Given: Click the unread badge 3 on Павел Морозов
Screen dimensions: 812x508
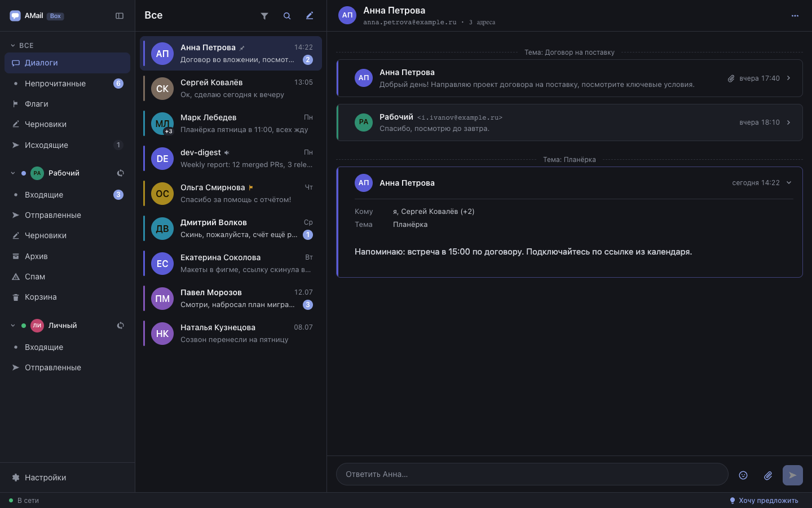Looking at the screenshot, I should point(308,305).
